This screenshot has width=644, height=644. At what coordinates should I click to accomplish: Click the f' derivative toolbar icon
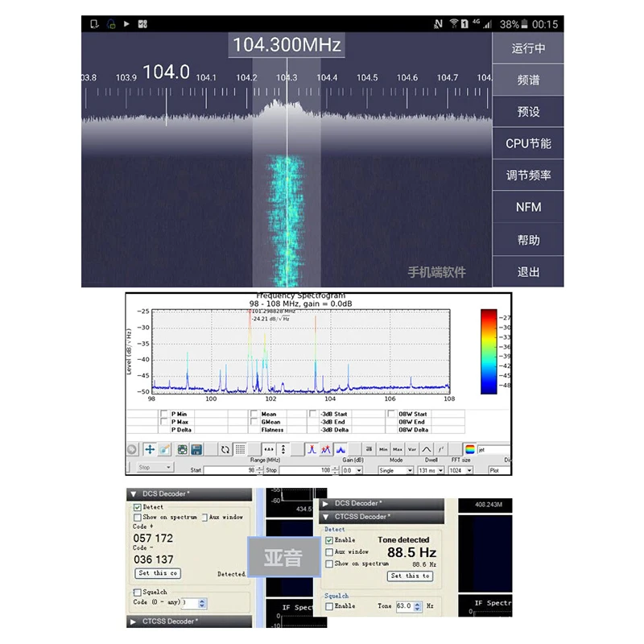click(440, 449)
